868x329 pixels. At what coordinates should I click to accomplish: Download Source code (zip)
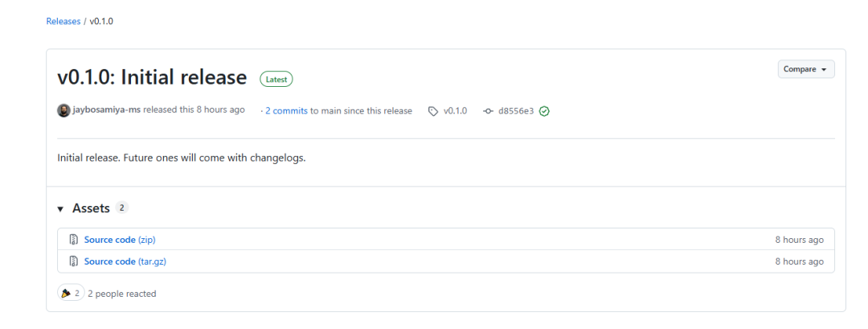(120, 239)
